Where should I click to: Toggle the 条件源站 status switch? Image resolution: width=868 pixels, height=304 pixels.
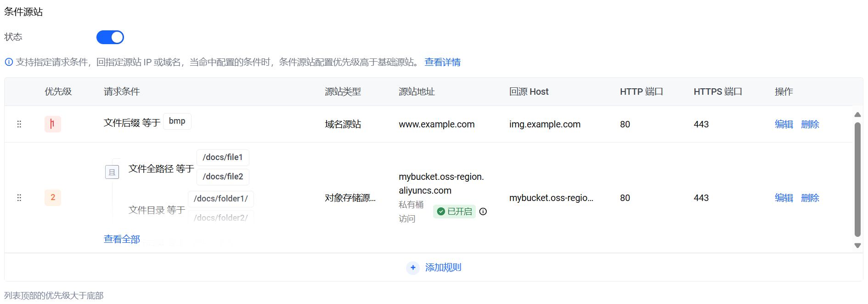tap(110, 37)
